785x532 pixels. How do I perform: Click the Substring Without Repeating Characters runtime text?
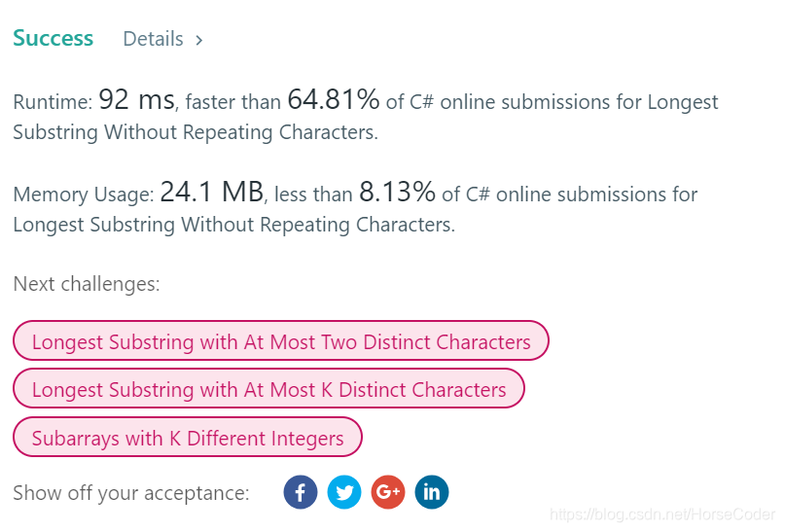196,132
